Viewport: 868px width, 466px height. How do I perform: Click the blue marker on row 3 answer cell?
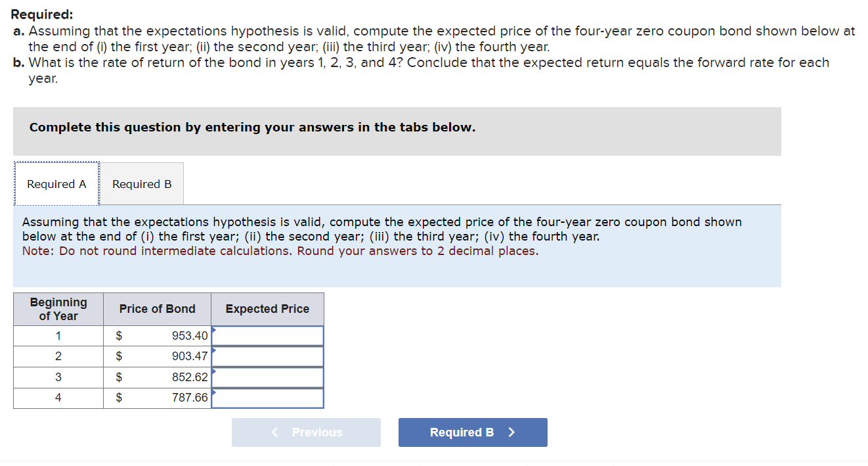pos(213,372)
